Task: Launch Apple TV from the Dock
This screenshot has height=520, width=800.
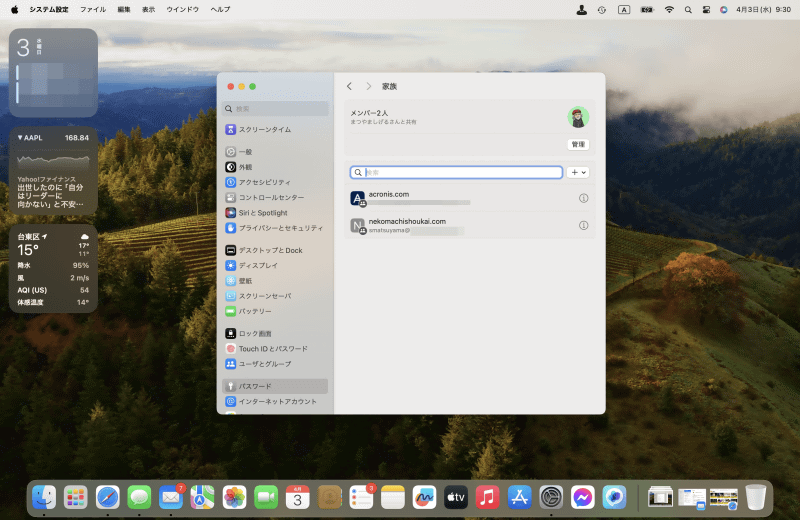Action: tap(456, 497)
